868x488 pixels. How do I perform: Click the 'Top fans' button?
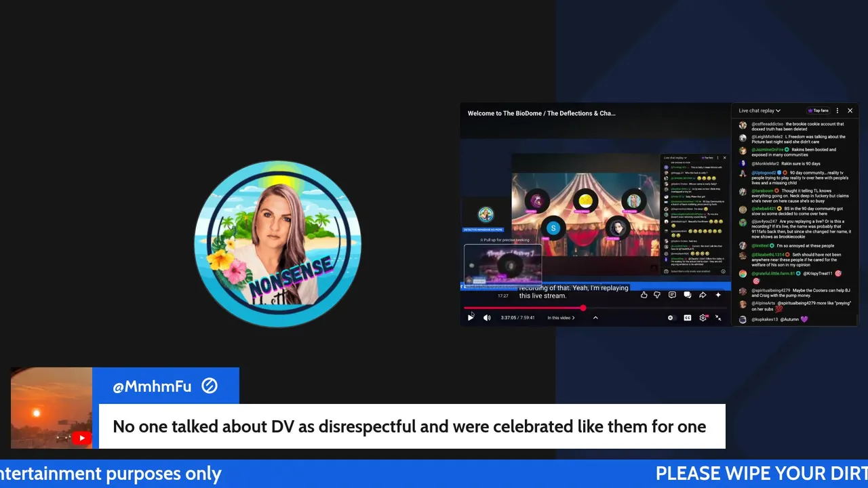coord(817,110)
